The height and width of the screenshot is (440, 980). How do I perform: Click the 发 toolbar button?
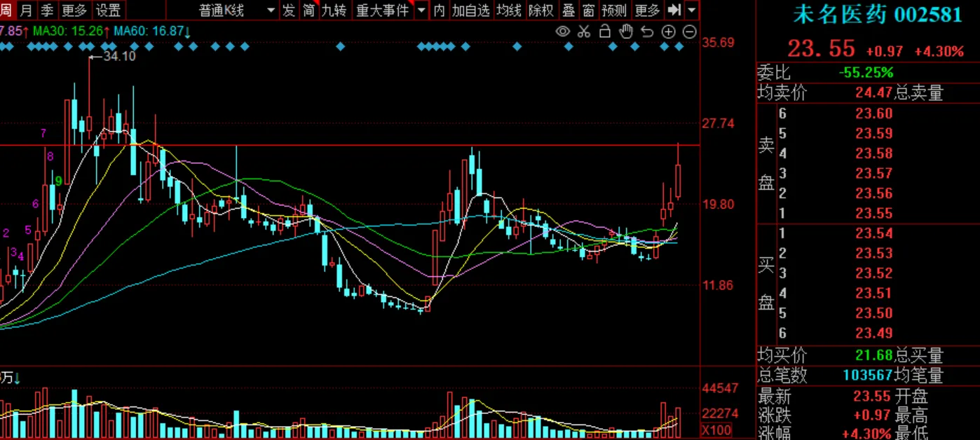pos(289,11)
